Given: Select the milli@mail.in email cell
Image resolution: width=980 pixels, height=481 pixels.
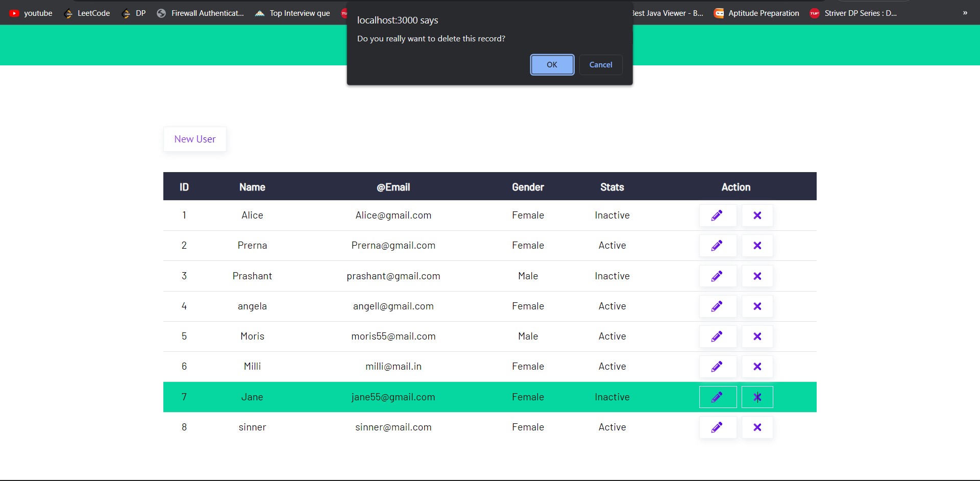Looking at the screenshot, I should click(394, 367).
